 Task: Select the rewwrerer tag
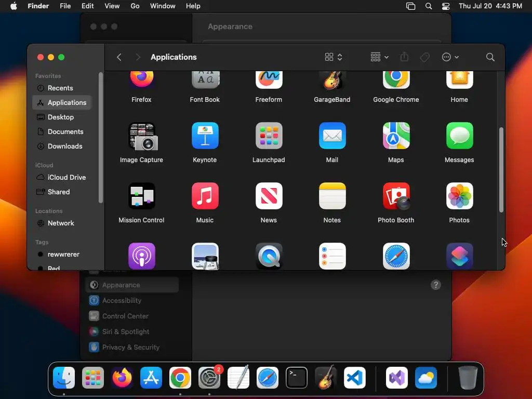pyautogui.click(x=63, y=255)
